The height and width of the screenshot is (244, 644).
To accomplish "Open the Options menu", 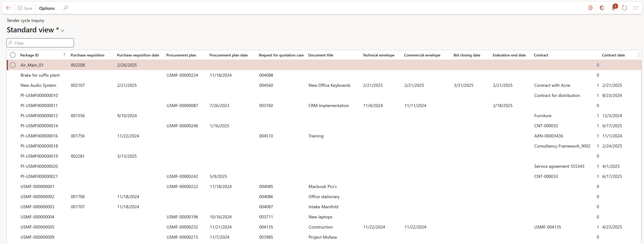I will (x=47, y=8).
